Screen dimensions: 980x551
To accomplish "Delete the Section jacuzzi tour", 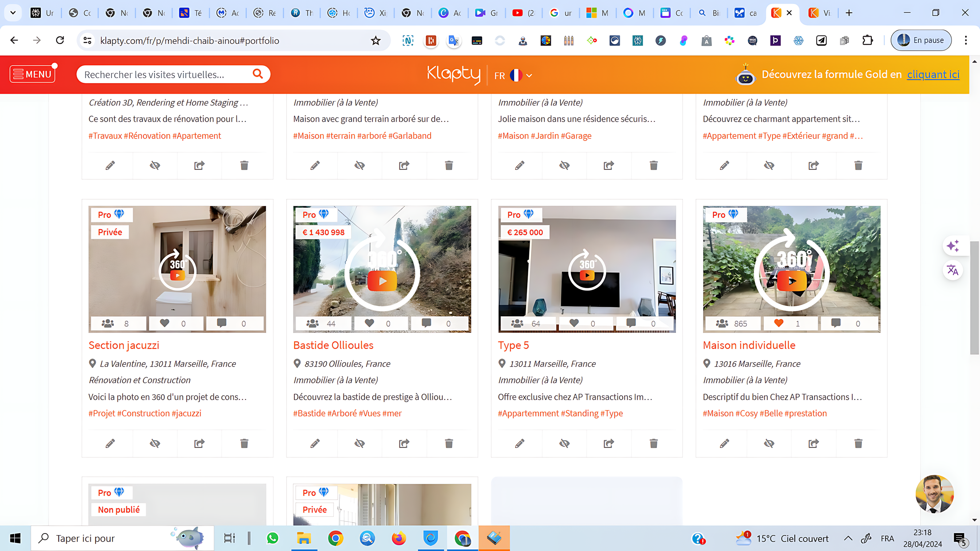I will pos(244,443).
